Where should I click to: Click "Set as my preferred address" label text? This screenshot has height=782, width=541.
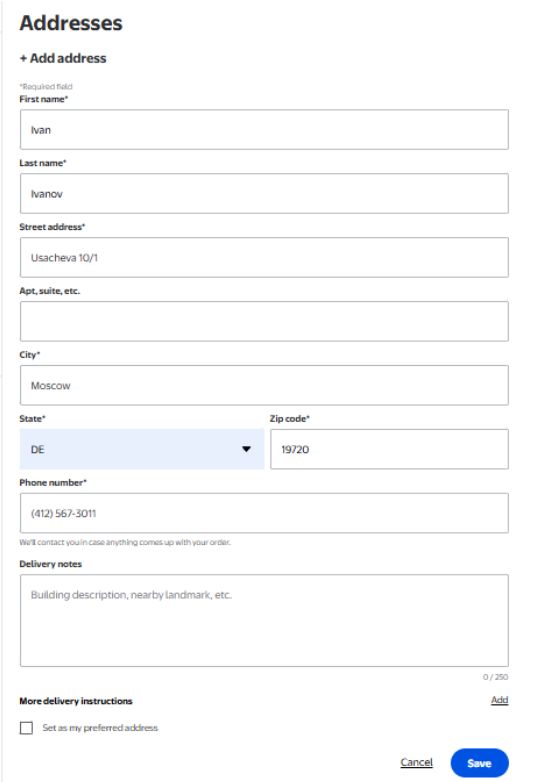click(100, 728)
